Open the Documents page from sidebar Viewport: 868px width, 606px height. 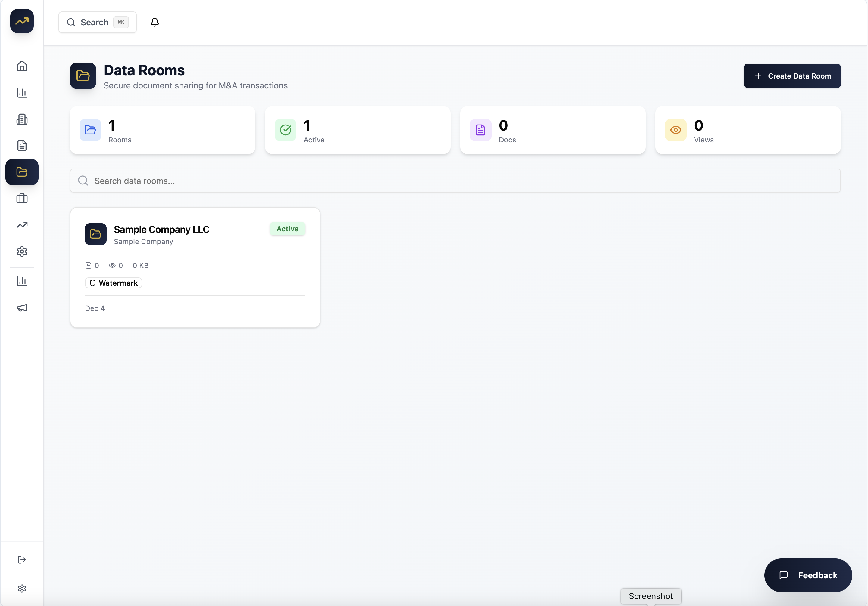(x=22, y=145)
